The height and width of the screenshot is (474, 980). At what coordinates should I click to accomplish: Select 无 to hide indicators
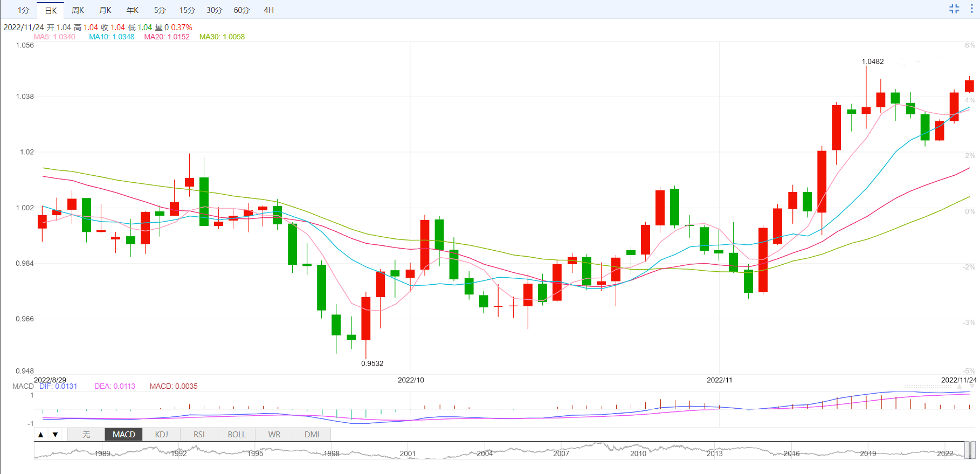point(86,435)
